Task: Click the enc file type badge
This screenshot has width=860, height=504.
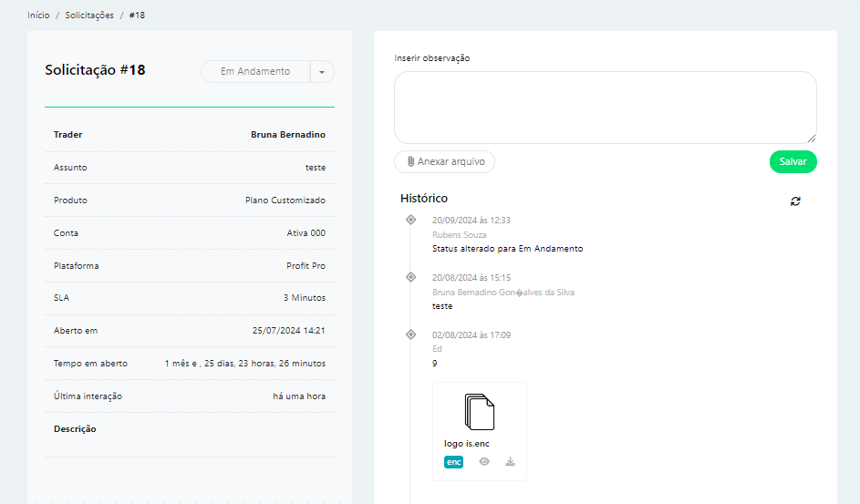Action: [x=453, y=462]
